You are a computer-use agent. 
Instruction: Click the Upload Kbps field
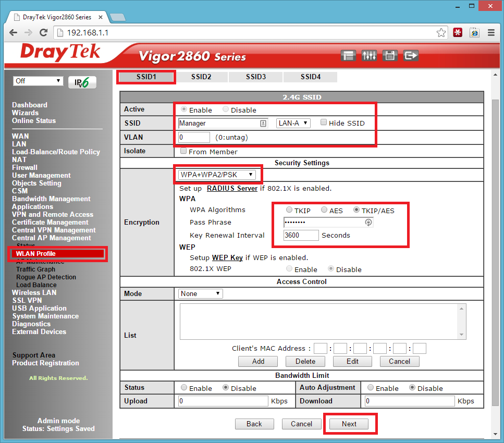click(x=223, y=401)
